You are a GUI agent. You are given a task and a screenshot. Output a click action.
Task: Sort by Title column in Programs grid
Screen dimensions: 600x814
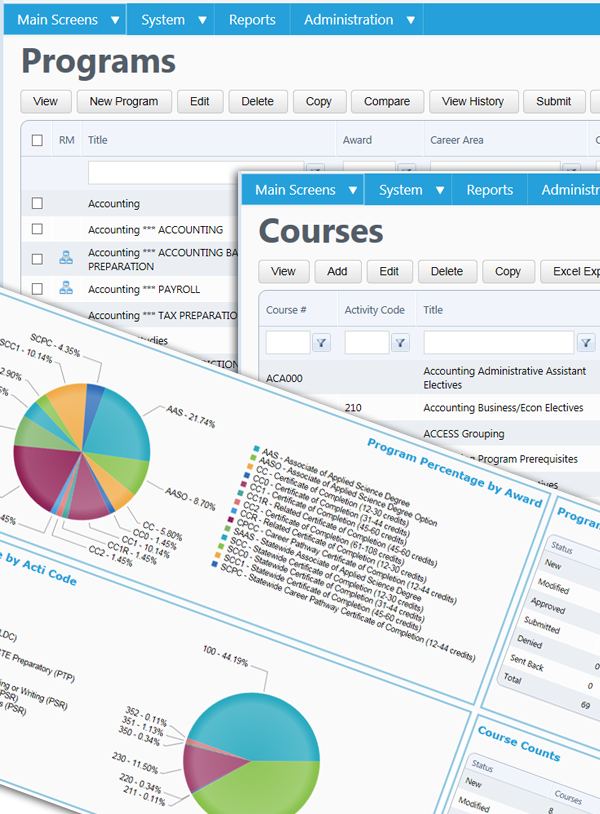click(x=98, y=140)
